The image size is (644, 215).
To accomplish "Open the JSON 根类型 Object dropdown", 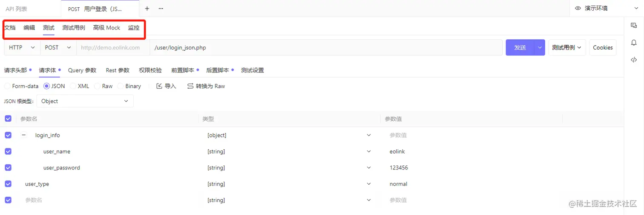I will (85, 101).
